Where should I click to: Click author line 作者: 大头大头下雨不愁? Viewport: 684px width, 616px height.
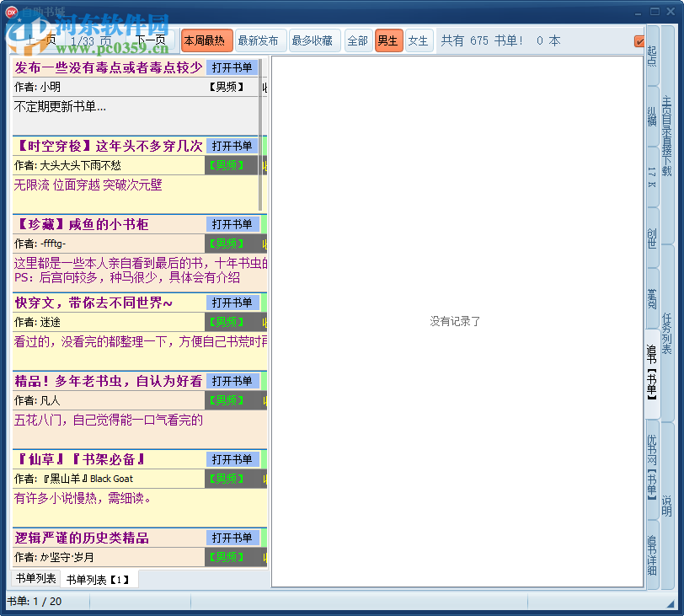tap(67, 165)
